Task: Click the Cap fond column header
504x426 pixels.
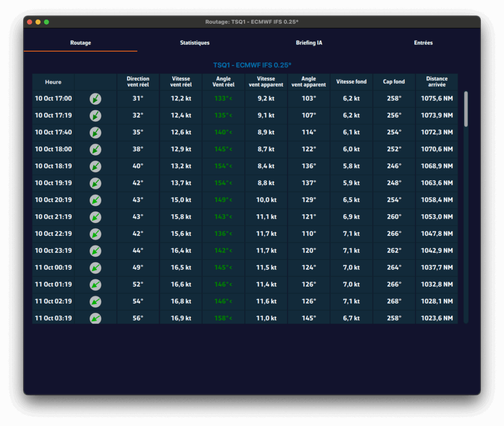Action: click(x=394, y=82)
